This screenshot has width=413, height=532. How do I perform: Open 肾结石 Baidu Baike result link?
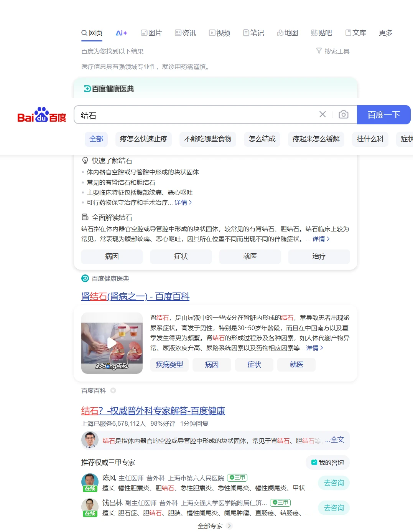pos(135,296)
